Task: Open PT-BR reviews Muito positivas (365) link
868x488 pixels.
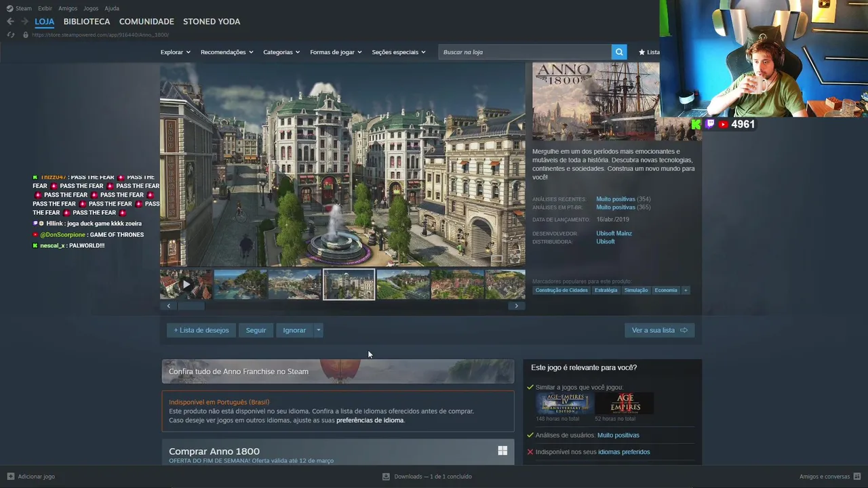Action: coord(623,207)
